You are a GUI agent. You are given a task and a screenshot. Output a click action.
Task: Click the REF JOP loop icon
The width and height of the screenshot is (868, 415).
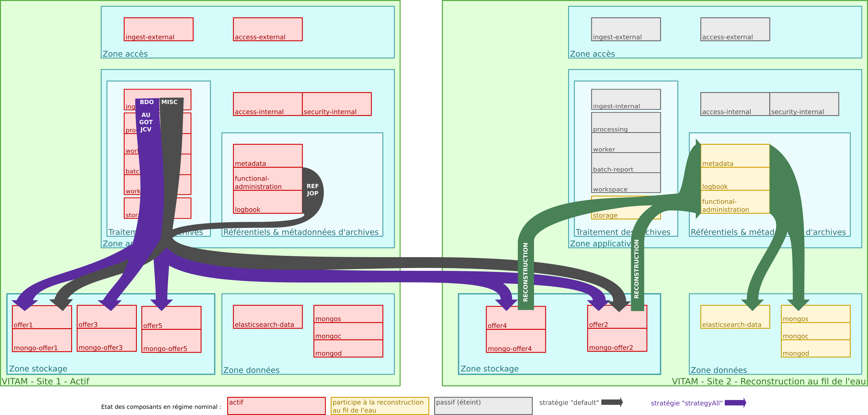click(x=312, y=190)
